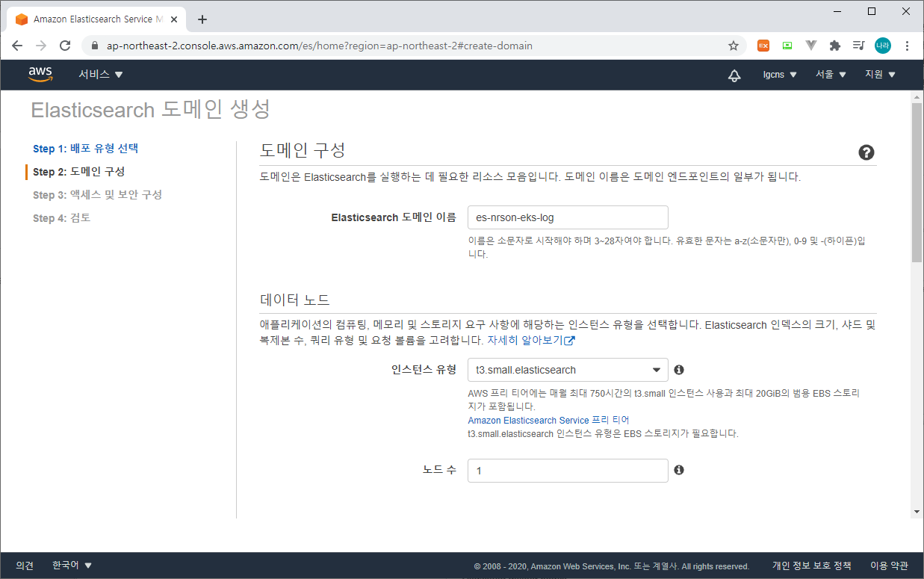This screenshot has width=924, height=579.
Task: Click the Chrome profile avatar
Action: pos(883,46)
